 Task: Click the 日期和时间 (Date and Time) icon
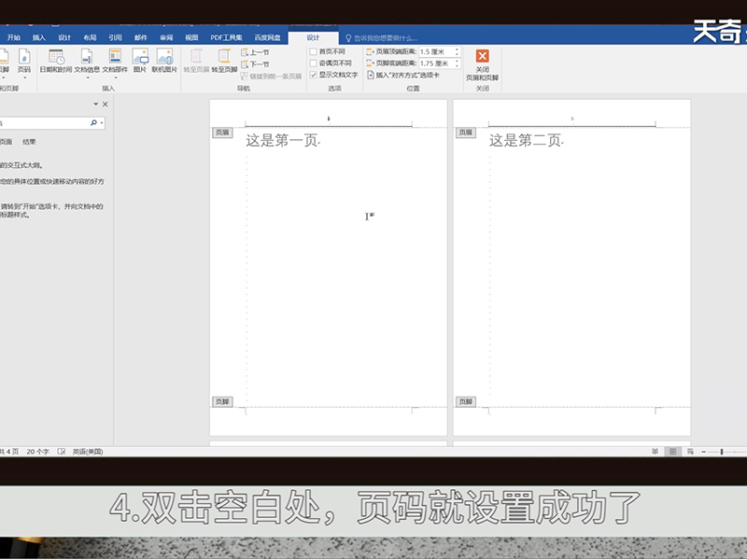(55, 61)
